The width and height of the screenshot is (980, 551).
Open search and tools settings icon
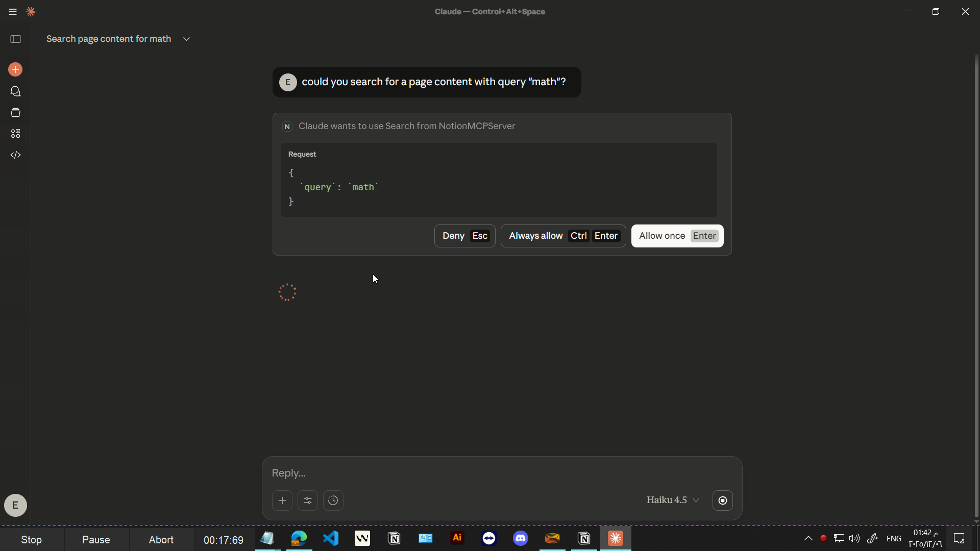click(x=308, y=500)
